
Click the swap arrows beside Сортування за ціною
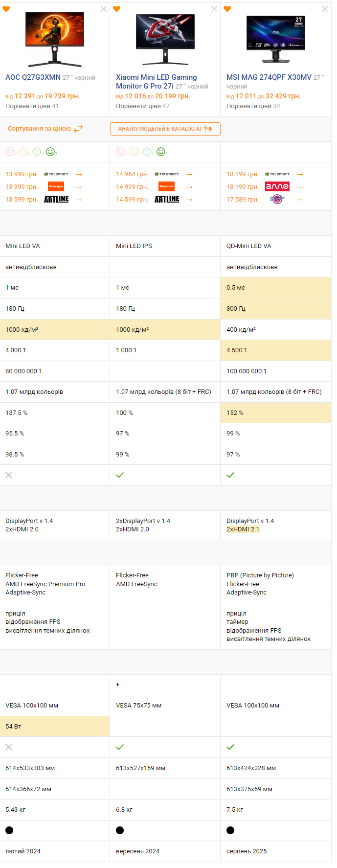[x=78, y=129]
